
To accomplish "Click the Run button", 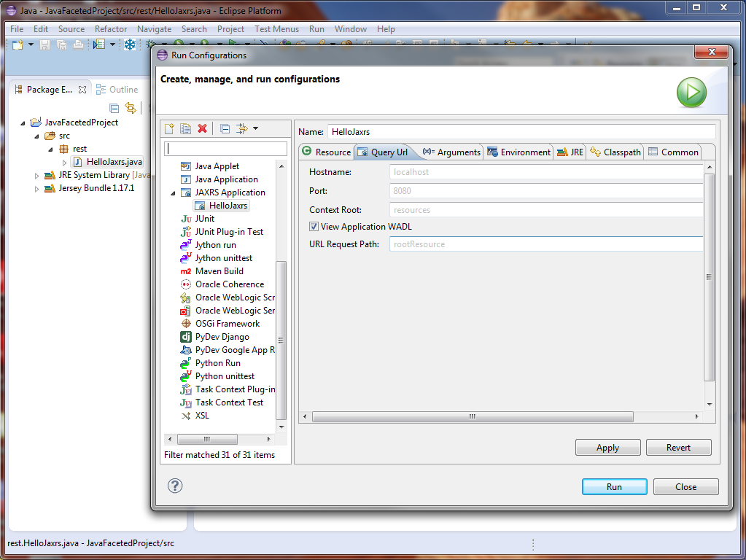I will [x=614, y=487].
